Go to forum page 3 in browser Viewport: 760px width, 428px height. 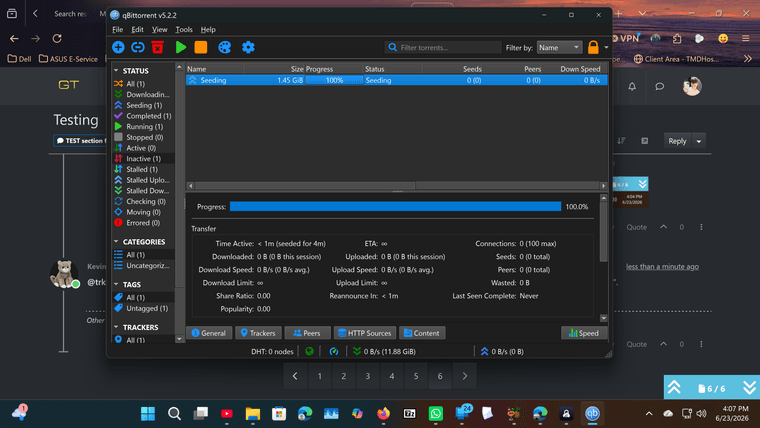[x=368, y=376]
